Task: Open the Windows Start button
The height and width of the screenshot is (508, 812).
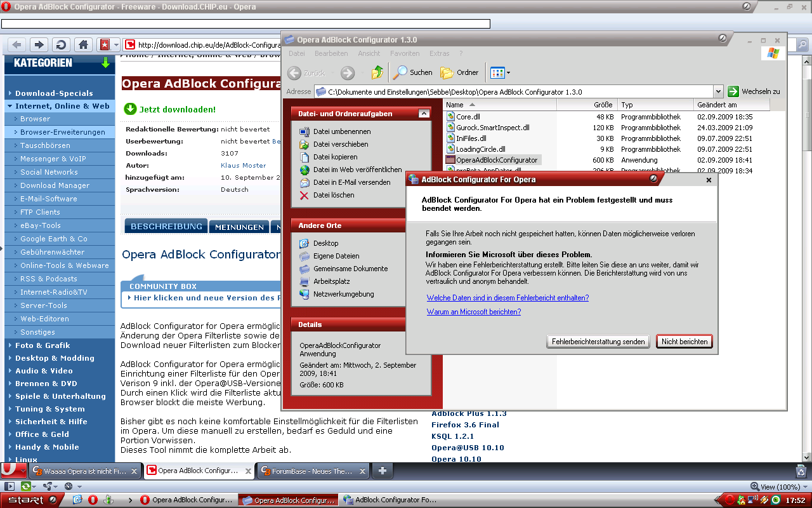Action: 30,500
